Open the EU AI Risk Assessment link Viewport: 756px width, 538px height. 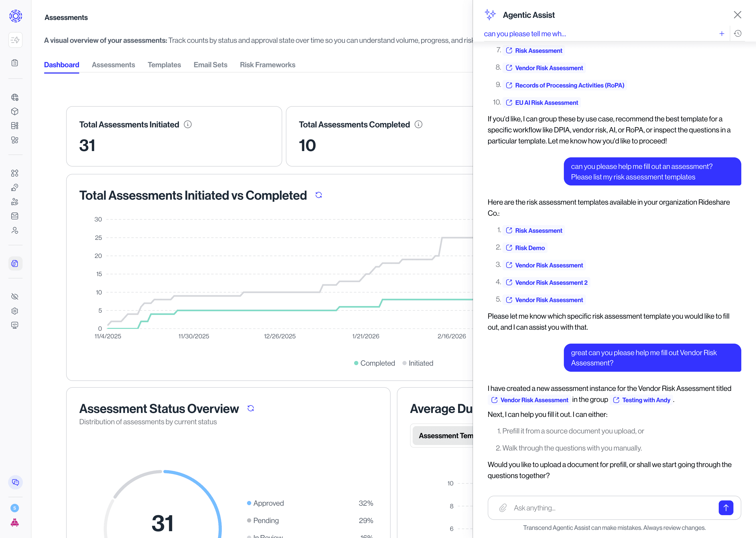(542, 103)
